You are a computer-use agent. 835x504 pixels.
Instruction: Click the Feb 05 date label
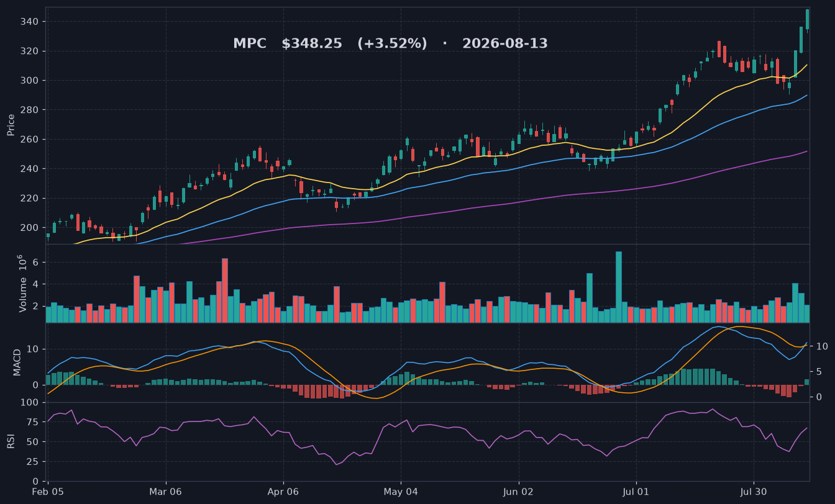(x=48, y=492)
